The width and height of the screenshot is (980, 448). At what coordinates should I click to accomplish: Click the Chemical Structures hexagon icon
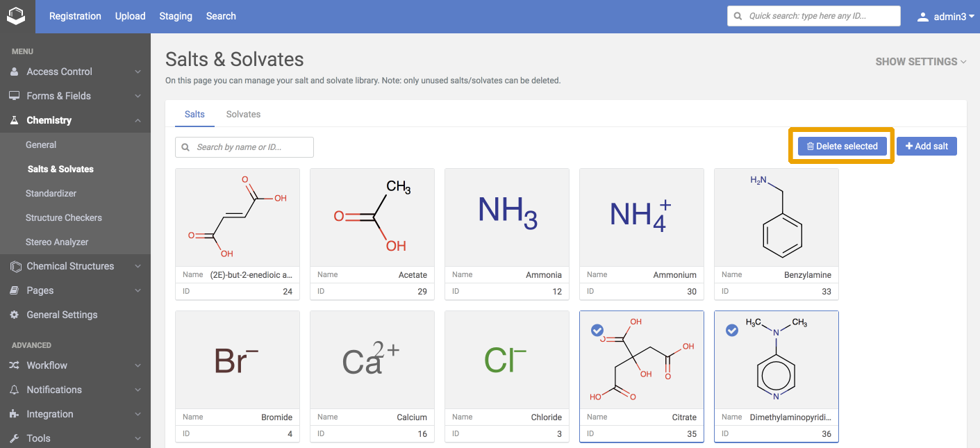[x=15, y=266]
